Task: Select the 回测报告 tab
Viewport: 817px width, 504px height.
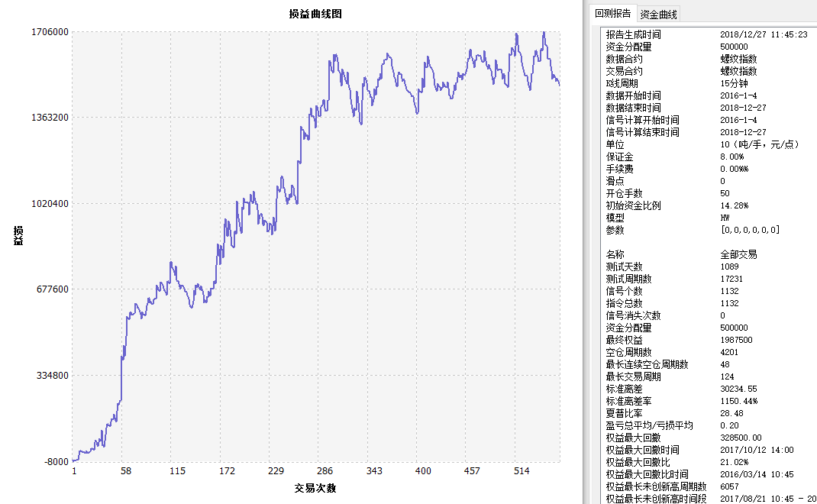Action: pyautogui.click(x=613, y=14)
